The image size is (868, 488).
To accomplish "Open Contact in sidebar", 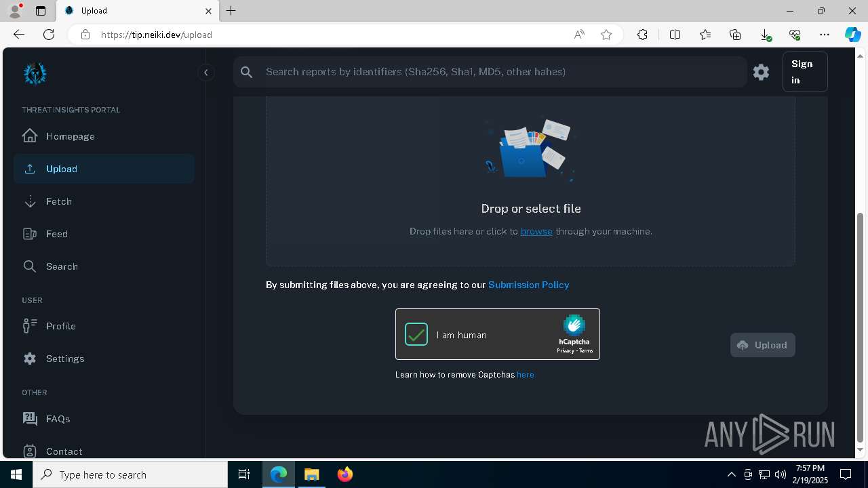I will click(104, 451).
